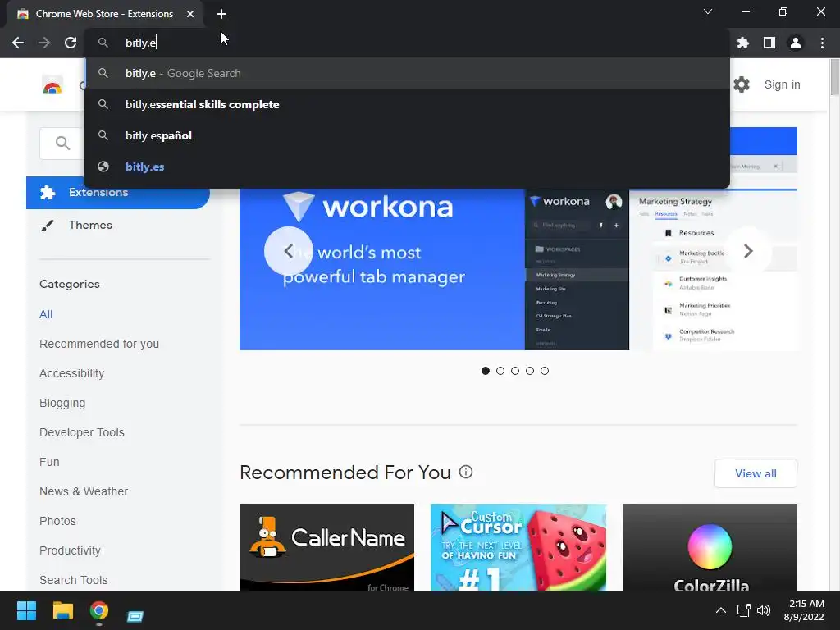Open the Photos category
840x630 pixels.
click(58, 521)
